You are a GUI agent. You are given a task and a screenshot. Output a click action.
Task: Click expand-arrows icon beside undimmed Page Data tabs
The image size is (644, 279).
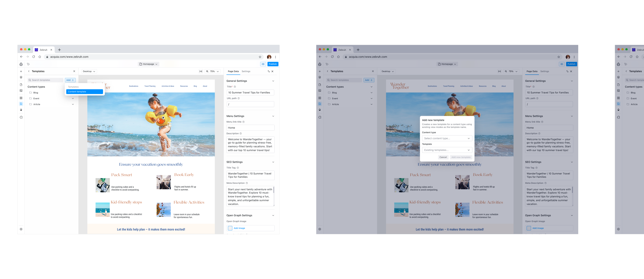tap(268, 72)
